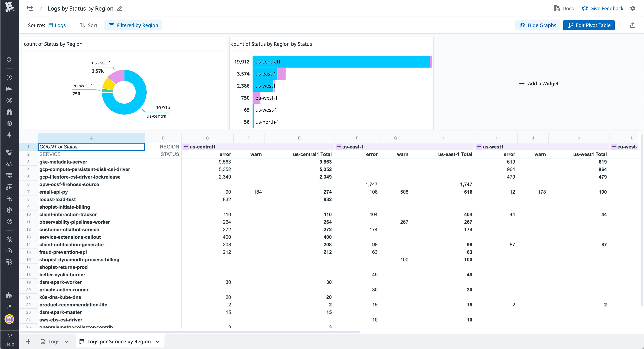Toggle Hide Graphs
This screenshot has width=644, height=349.
[x=538, y=25]
